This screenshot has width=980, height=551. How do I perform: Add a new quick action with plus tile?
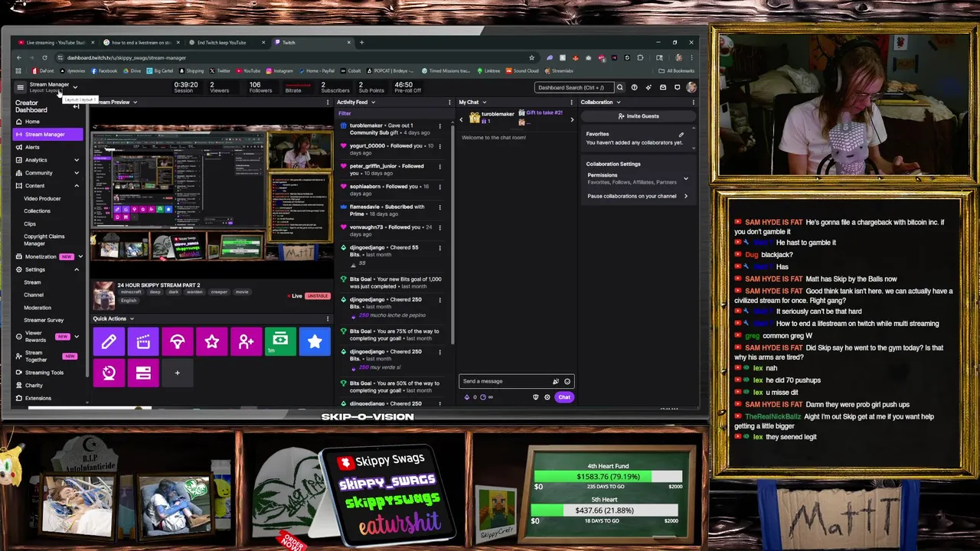tap(177, 373)
